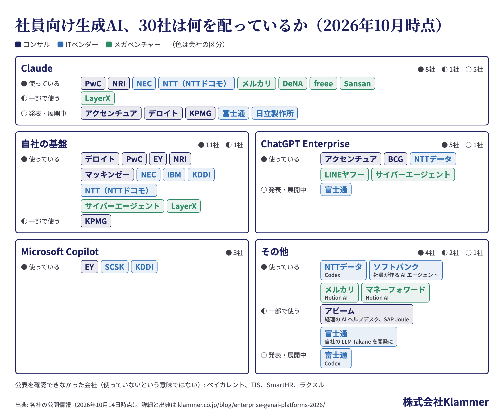The width and height of the screenshot is (504, 420).
Task: Click the 富士通 chip in ChatGPT Enterprise panel
Action: pos(336,190)
